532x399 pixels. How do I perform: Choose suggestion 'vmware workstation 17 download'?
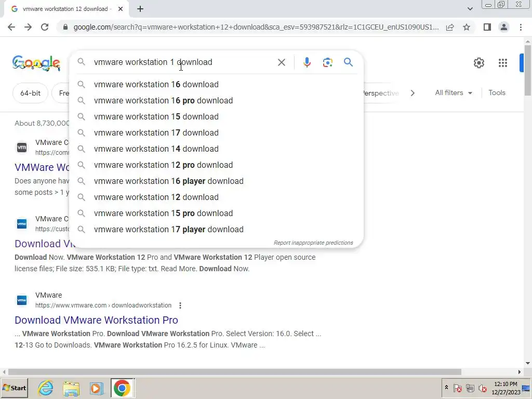pyautogui.click(x=216, y=132)
